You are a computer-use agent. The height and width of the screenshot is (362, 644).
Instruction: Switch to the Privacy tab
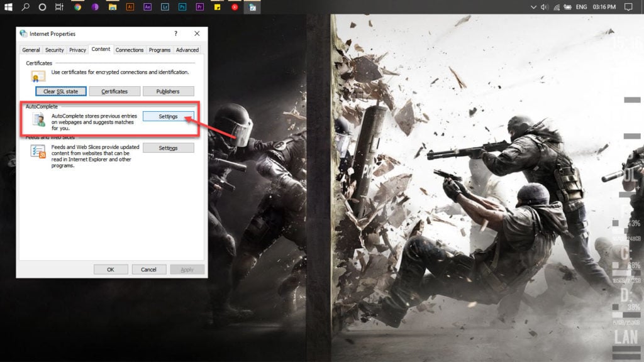click(77, 50)
